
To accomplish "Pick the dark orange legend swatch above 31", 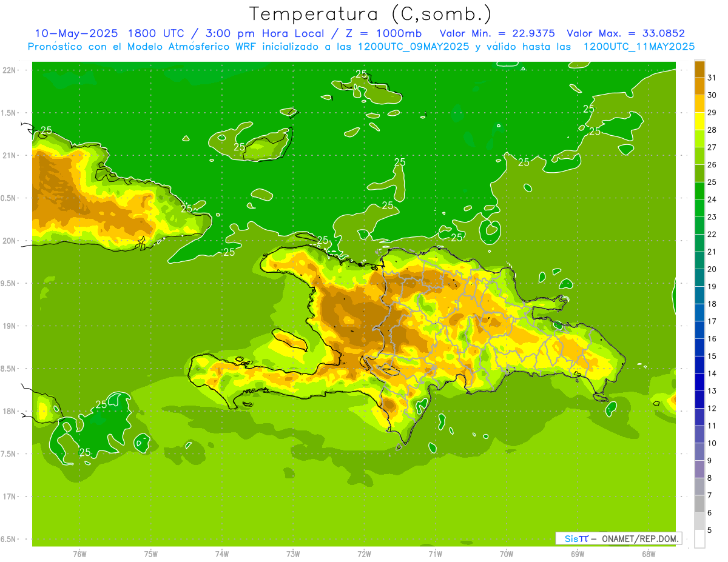I will point(699,69).
